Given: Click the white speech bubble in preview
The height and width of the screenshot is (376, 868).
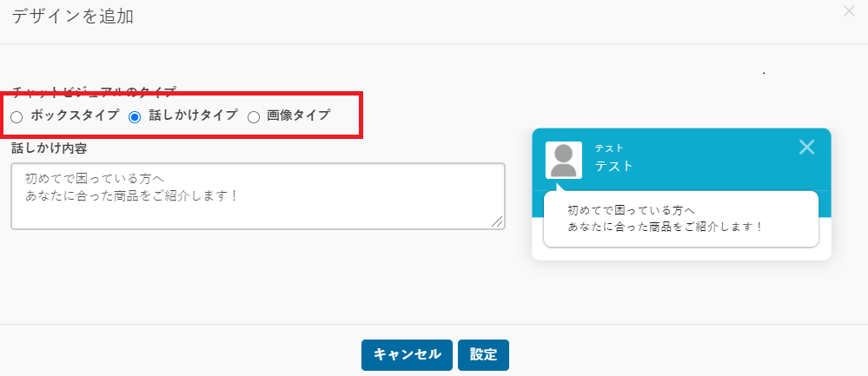Looking at the screenshot, I should point(681,219).
